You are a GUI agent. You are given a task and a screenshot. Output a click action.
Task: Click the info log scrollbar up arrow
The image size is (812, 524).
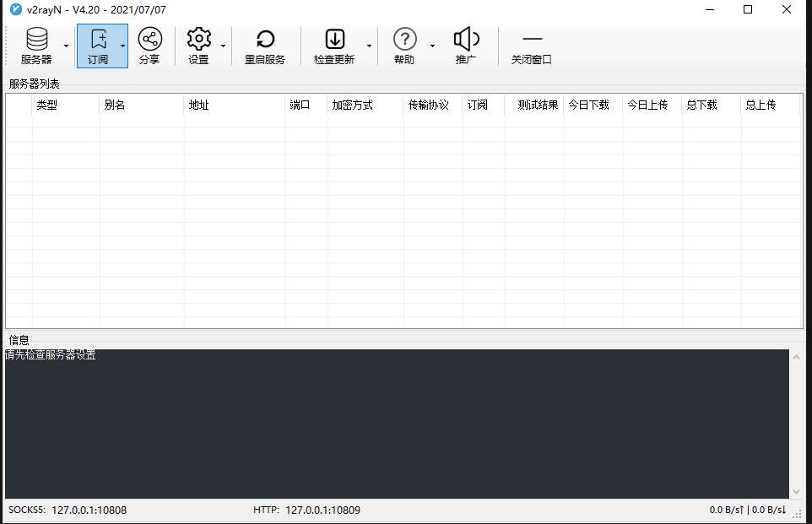point(797,357)
